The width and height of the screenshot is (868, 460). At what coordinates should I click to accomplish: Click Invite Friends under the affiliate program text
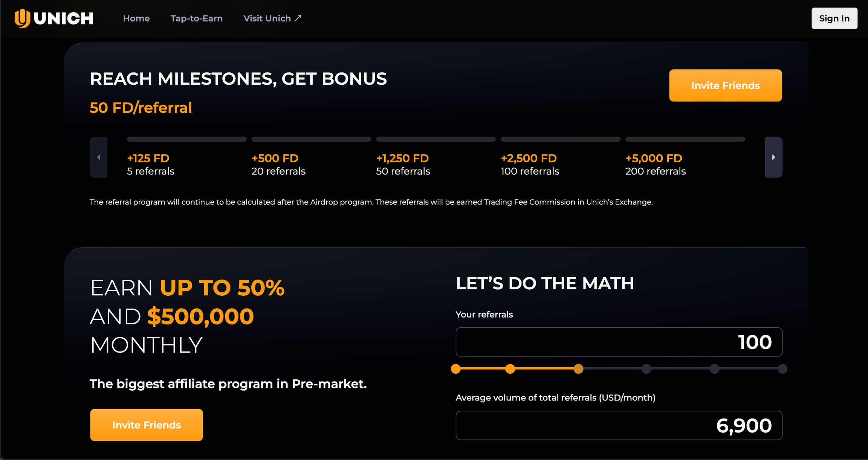click(147, 425)
